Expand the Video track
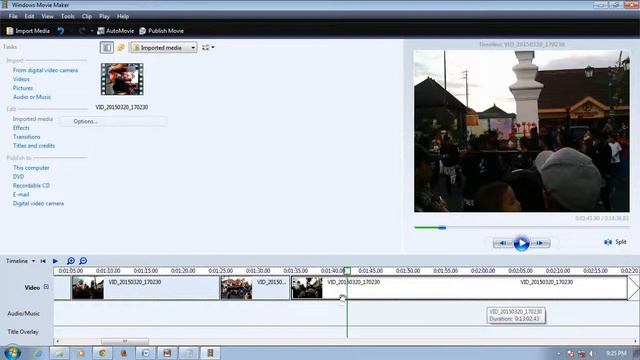Screen dimensions: 640x360 tap(46, 287)
